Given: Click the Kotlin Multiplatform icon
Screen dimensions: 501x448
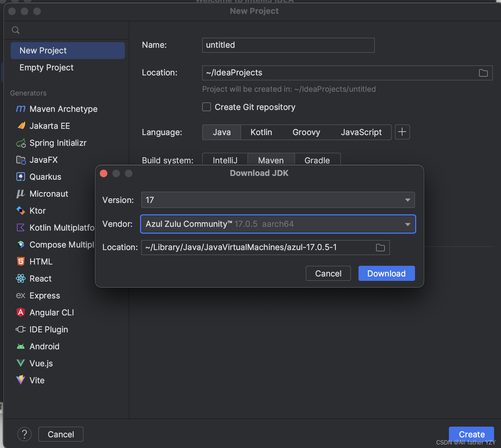Looking at the screenshot, I should coord(21,228).
